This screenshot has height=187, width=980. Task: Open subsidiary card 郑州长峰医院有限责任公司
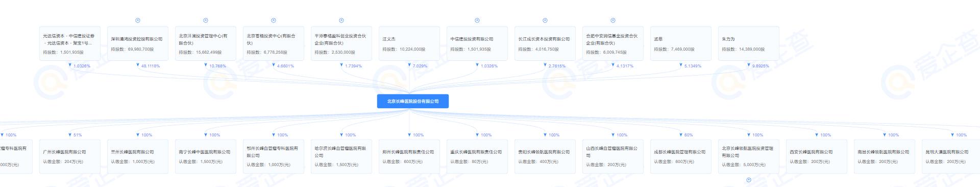[x=409, y=156]
